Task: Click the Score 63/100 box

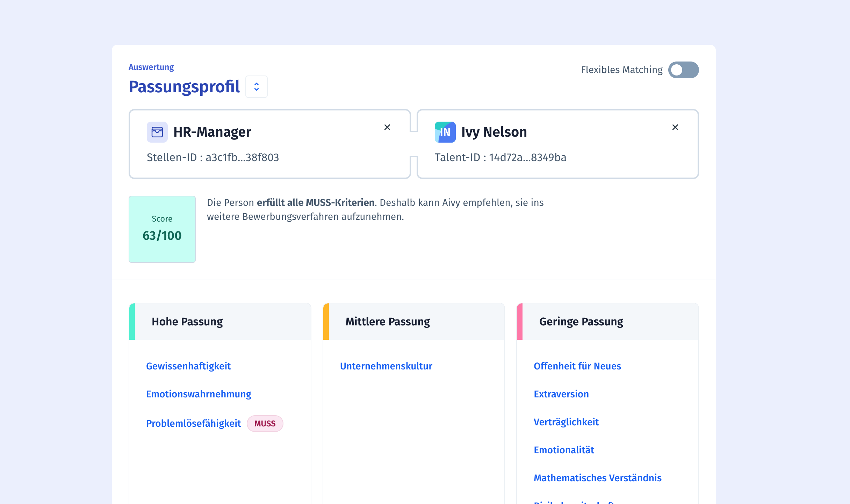Action: point(162,229)
